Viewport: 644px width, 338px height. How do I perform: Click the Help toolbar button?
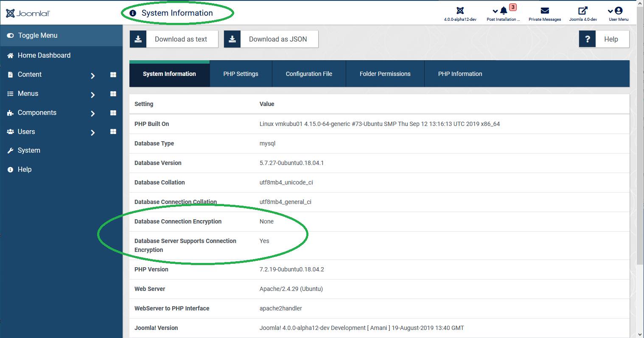click(x=604, y=39)
